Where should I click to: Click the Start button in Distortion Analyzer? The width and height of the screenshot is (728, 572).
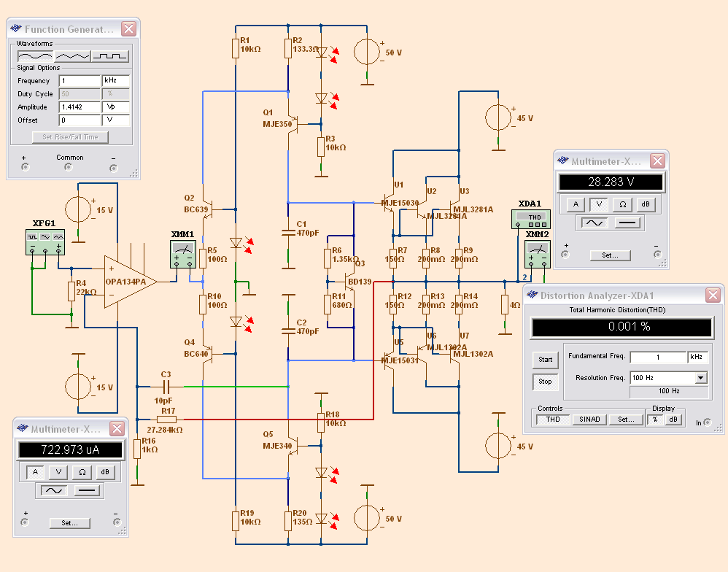point(545,360)
